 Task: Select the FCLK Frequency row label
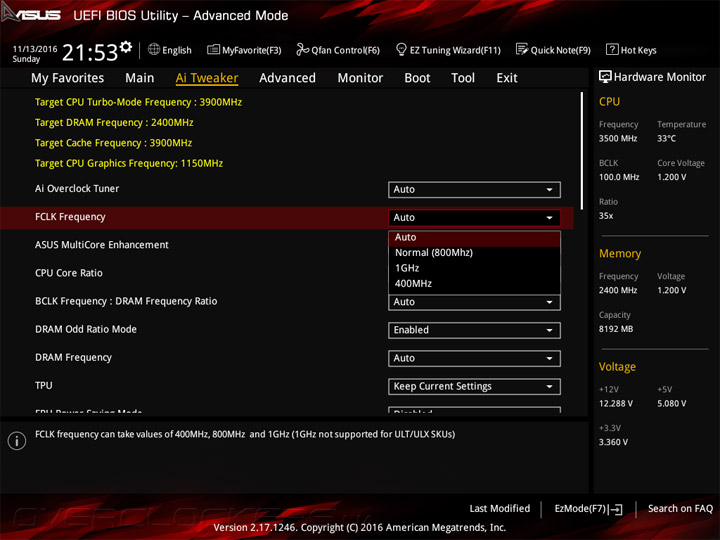[x=70, y=217]
